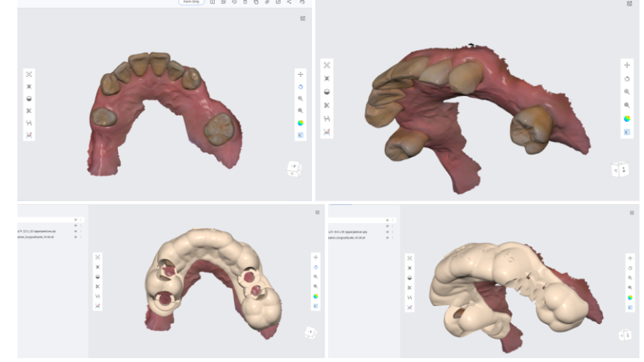Viewport: 644px width, 362px height.
Task: Zoom in using top-right viewer magnifier
Action: point(627,92)
